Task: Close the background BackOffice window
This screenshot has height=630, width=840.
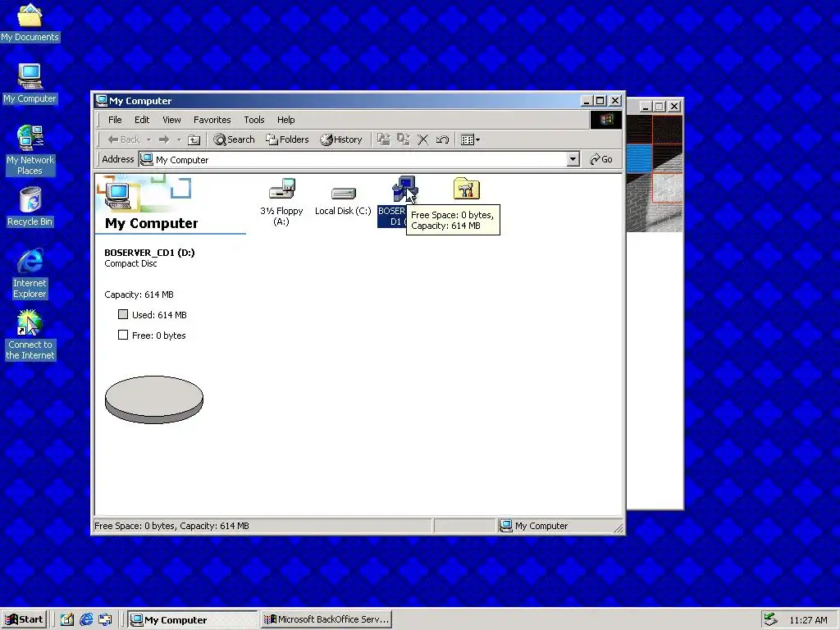Action: 674,107
